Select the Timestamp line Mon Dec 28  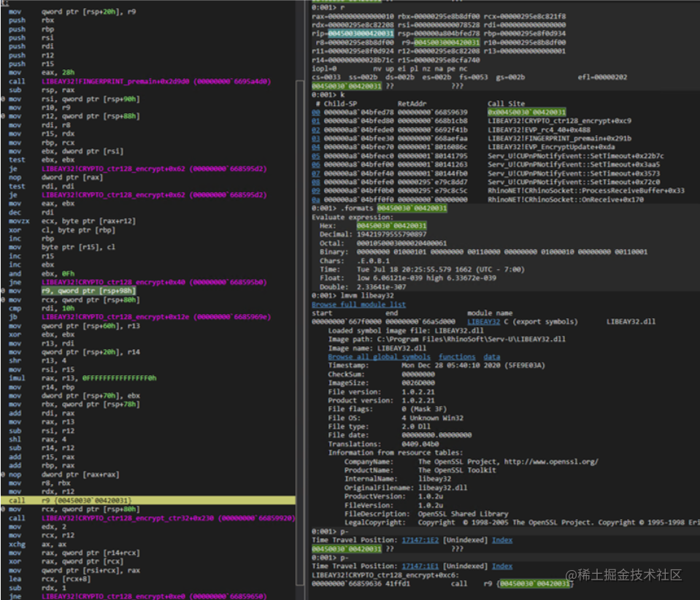(x=436, y=365)
